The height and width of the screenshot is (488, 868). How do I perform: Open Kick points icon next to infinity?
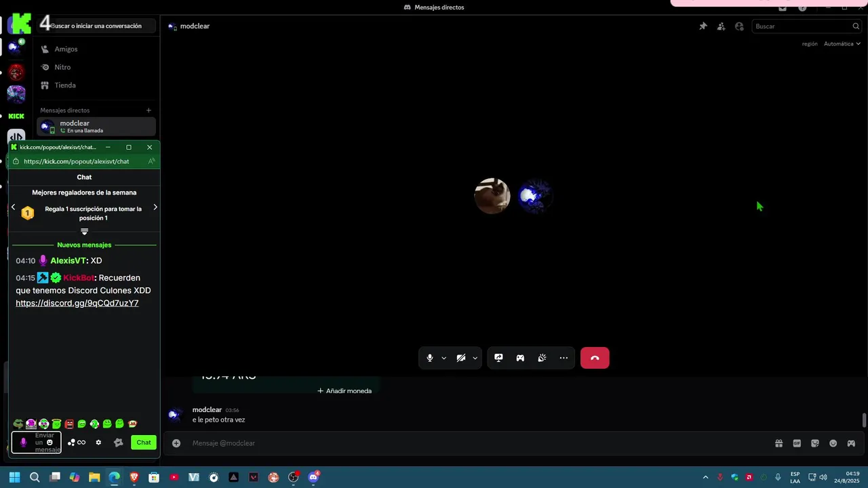(x=71, y=443)
